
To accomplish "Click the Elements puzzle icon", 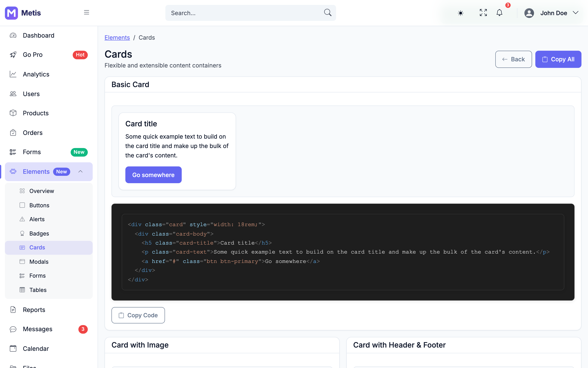I will coord(13,172).
